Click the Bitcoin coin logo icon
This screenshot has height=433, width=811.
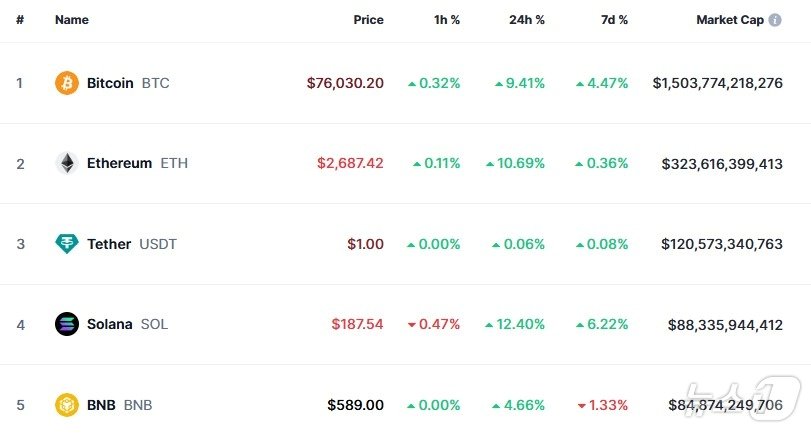[67, 83]
